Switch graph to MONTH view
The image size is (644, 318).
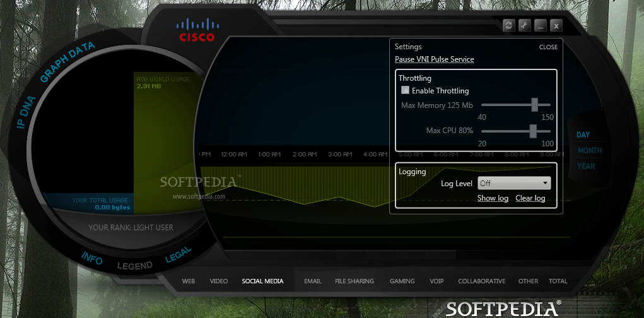(589, 150)
